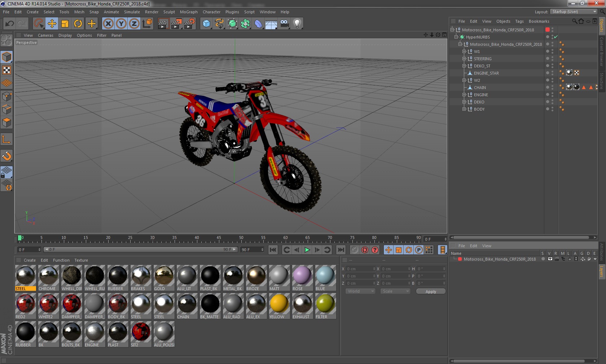The height and width of the screenshot is (364, 606).
Task: Open the viewport Cameras menu
Action: click(x=45, y=35)
